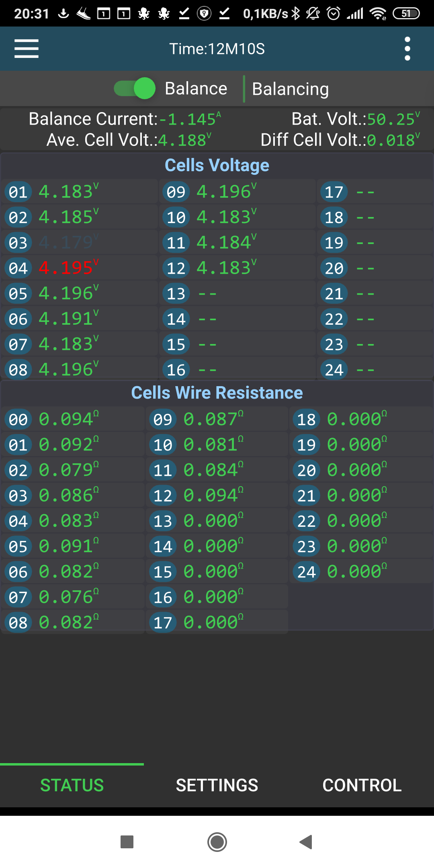Tap the Time:12M10S title
The height and width of the screenshot is (868, 434).
[217, 49]
